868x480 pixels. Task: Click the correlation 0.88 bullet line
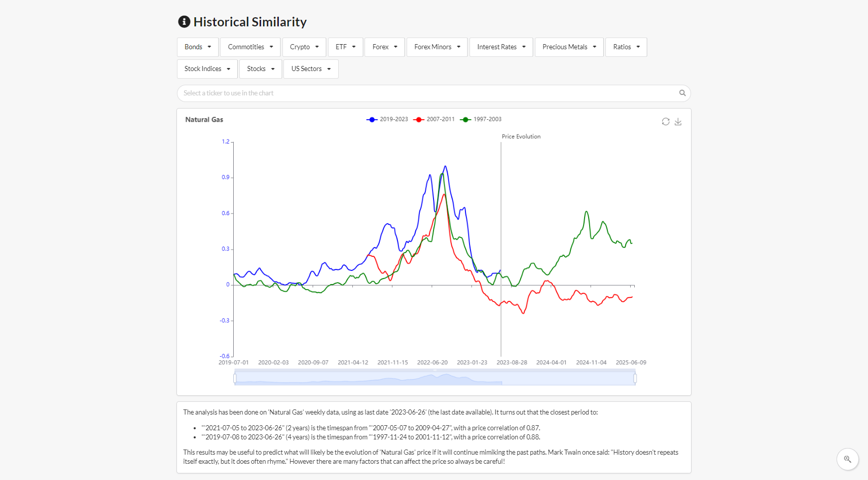pos(371,437)
